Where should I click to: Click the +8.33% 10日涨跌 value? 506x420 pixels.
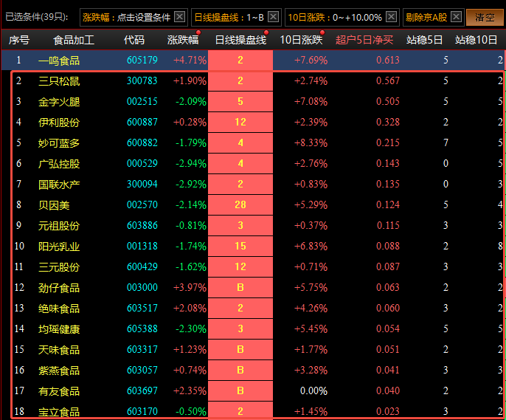tap(311, 142)
